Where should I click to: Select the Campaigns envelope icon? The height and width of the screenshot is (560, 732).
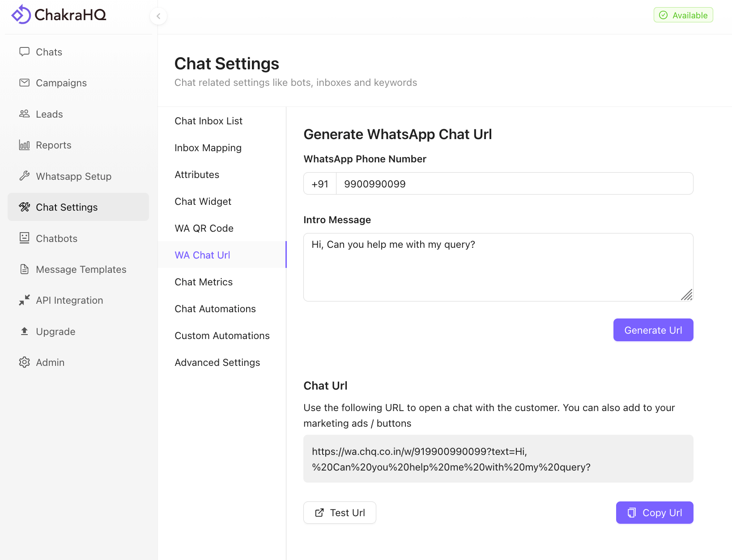tap(25, 83)
